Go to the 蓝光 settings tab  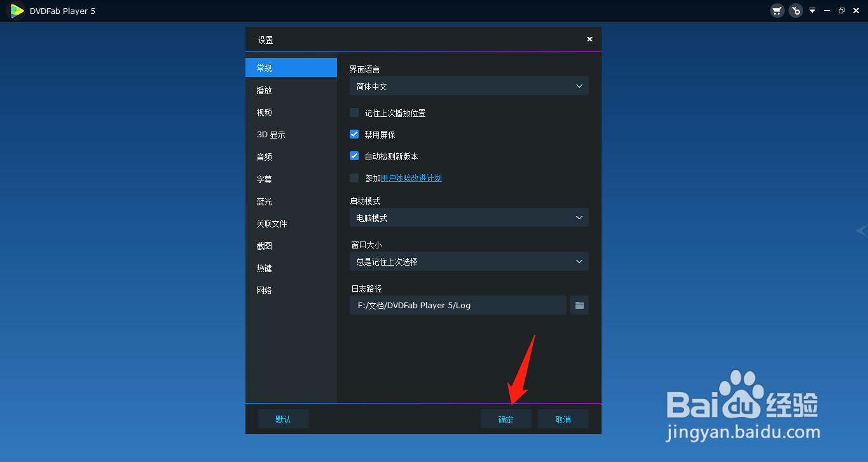coord(291,201)
